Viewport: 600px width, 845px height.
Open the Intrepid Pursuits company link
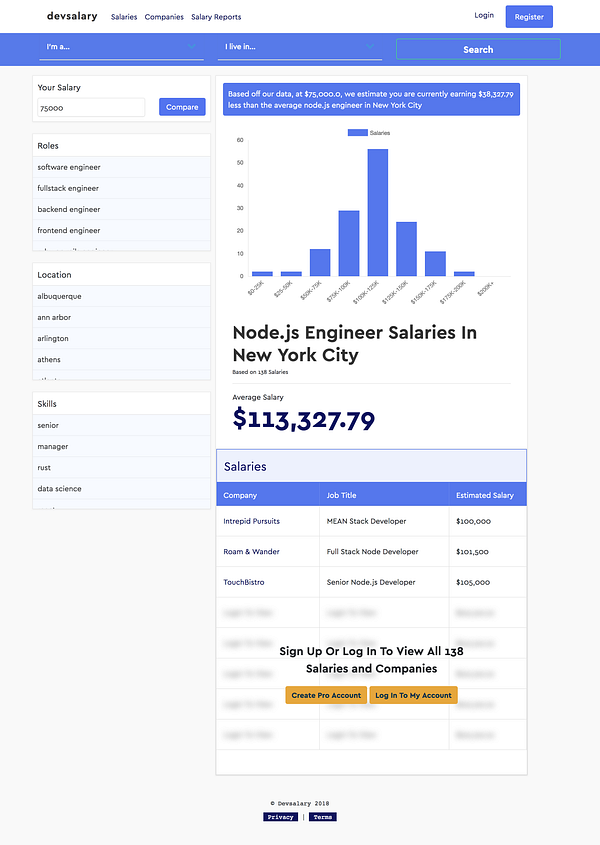click(252, 521)
